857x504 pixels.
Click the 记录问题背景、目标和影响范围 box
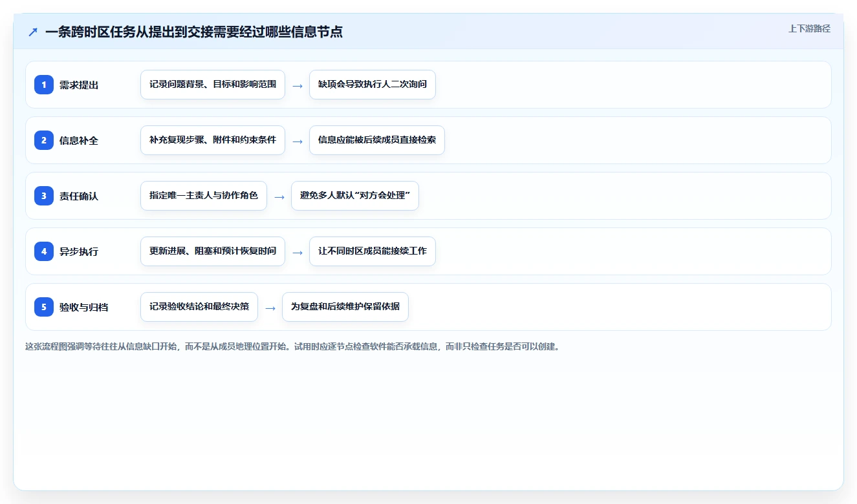[x=213, y=85]
